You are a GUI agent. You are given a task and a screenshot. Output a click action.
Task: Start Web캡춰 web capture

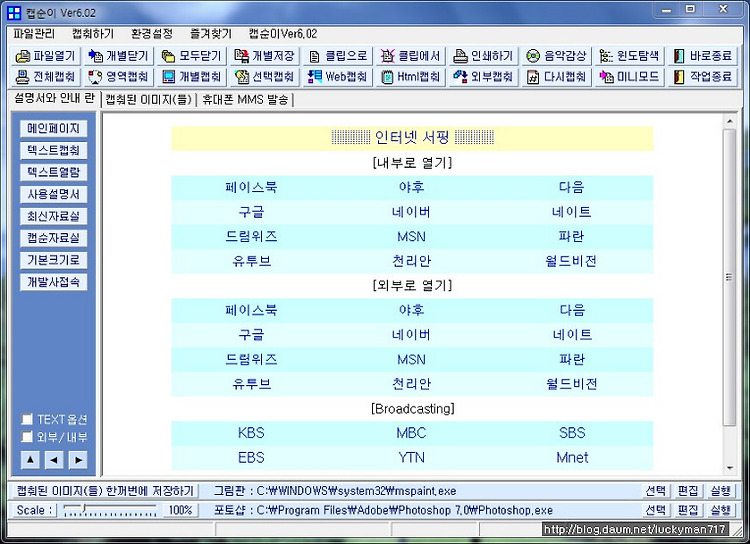point(338,77)
